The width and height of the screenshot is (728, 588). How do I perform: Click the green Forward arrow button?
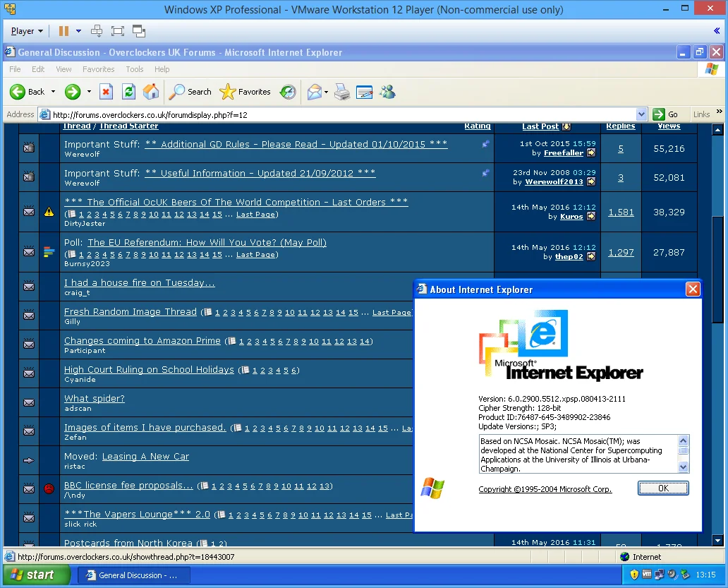click(73, 92)
